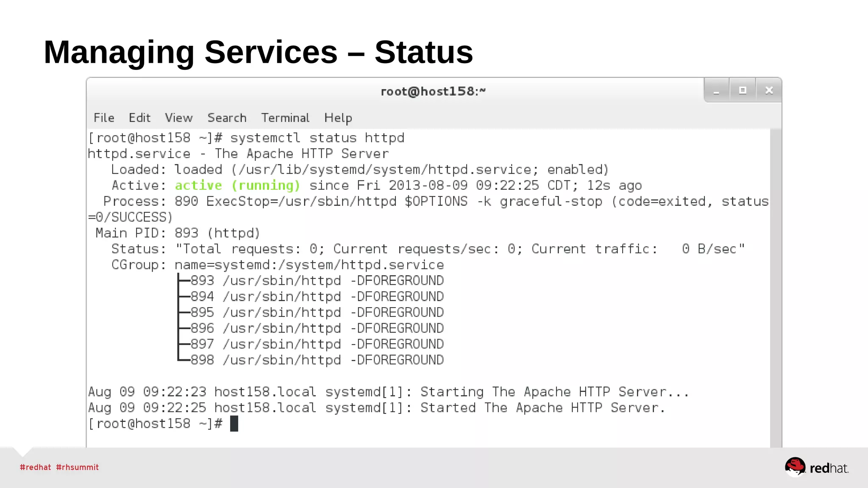Click the slide title Managing Services – Status

258,53
